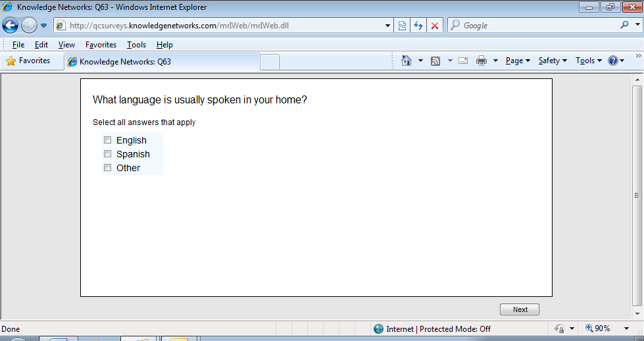Screen dimensions: 644x341
Task: Expand the Home button dropdown arrow
Action: pos(420,61)
